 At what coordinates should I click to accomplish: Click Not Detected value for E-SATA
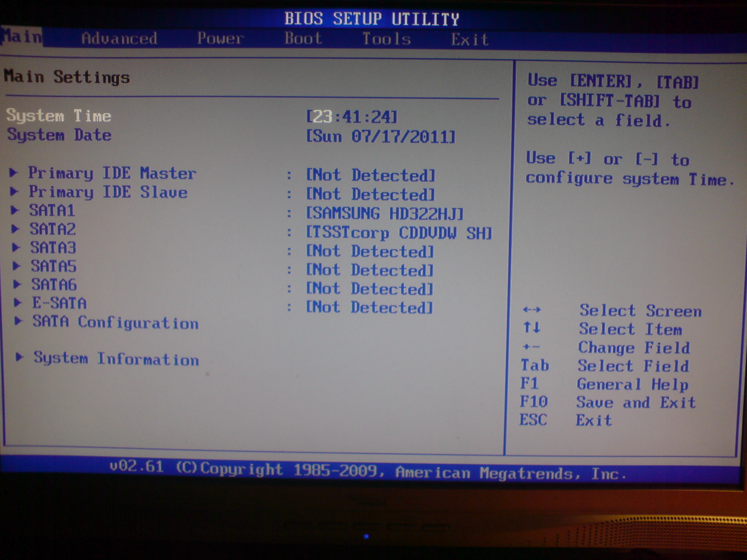point(369,307)
